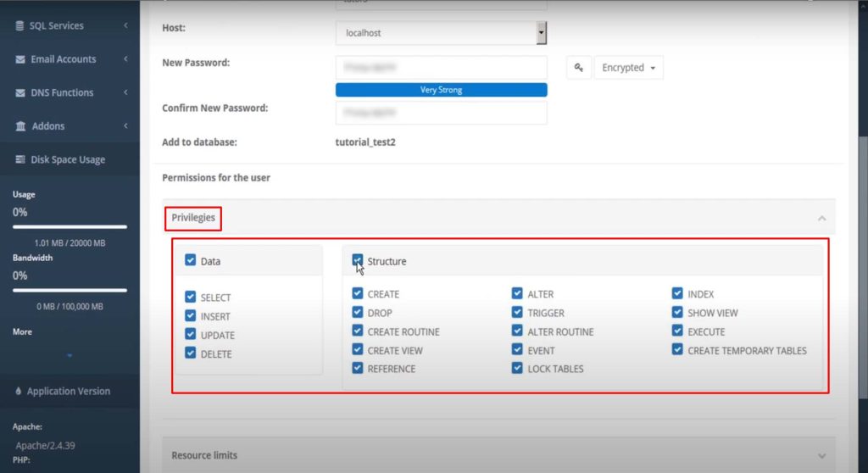This screenshot has width=868, height=473.
Task: Uncheck the SELECT privilege checkbox
Action: [191, 298]
